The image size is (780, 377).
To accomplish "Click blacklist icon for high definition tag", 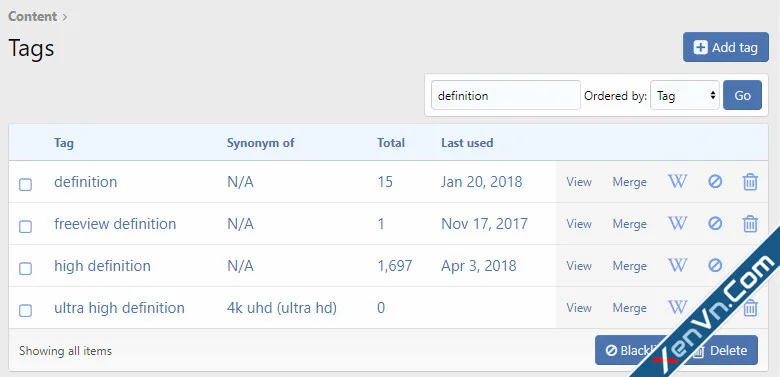I will (x=715, y=266).
